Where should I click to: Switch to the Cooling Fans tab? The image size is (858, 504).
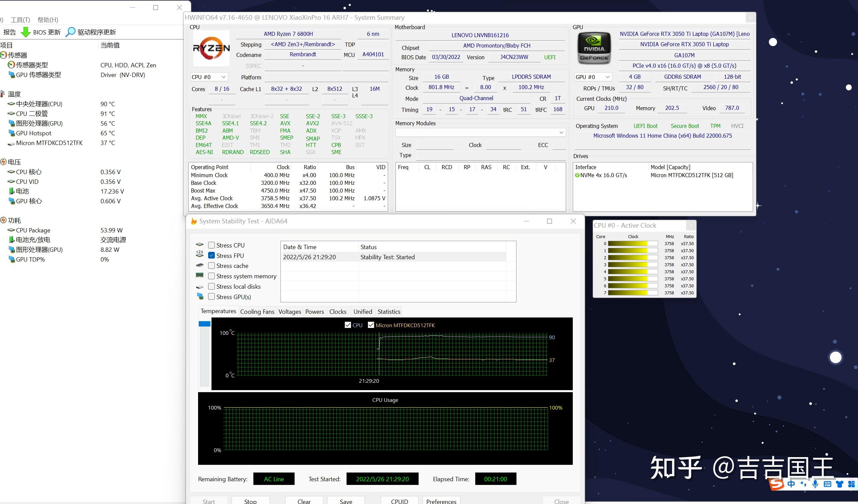[x=257, y=311]
